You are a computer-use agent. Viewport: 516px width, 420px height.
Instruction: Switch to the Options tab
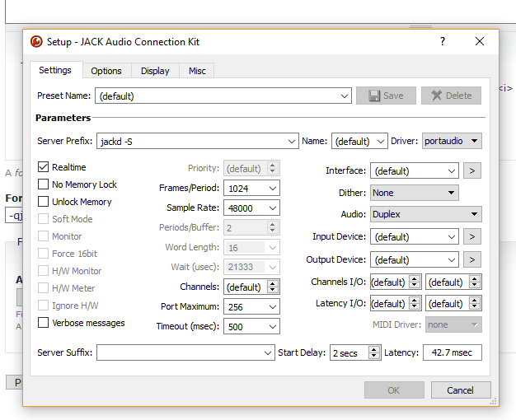point(106,71)
